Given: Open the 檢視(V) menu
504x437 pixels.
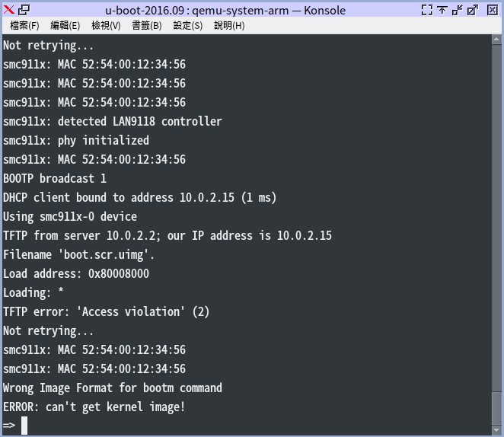Looking at the screenshot, I should click(x=106, y=25).
